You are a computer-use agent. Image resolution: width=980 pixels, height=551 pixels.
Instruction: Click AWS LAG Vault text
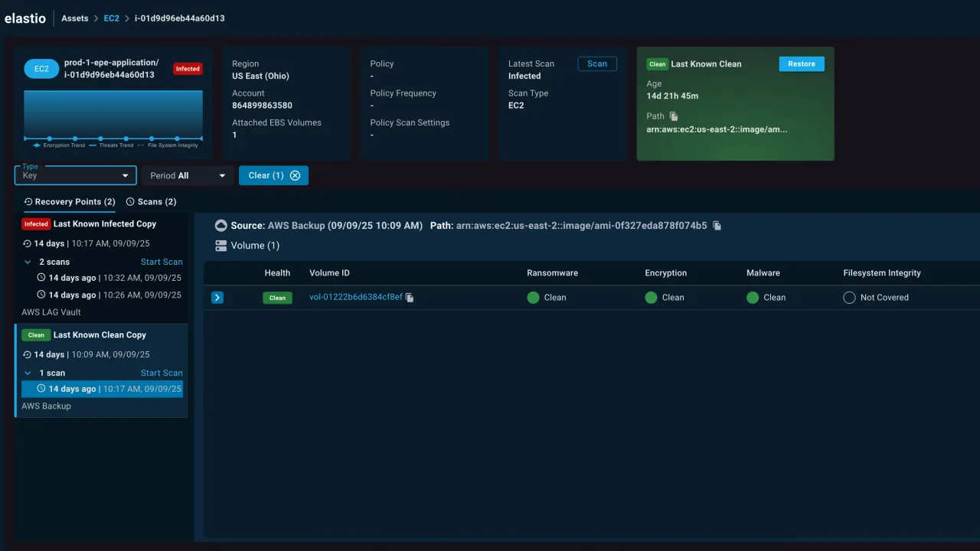point(51,312)
